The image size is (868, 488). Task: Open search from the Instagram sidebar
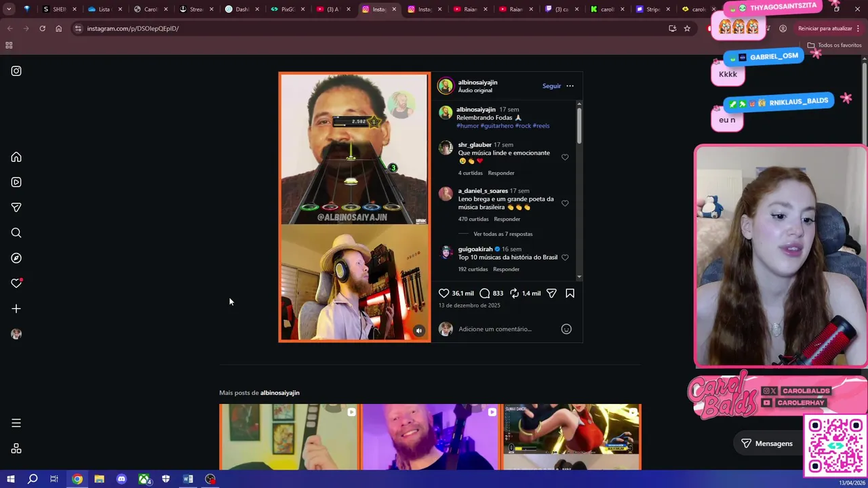click(x=16, y=233)
